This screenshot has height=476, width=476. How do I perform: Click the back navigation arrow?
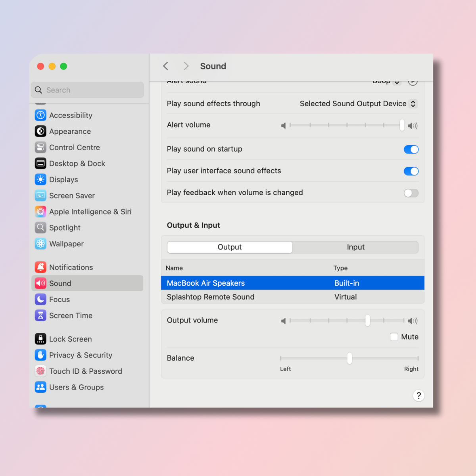pos(165,66)
